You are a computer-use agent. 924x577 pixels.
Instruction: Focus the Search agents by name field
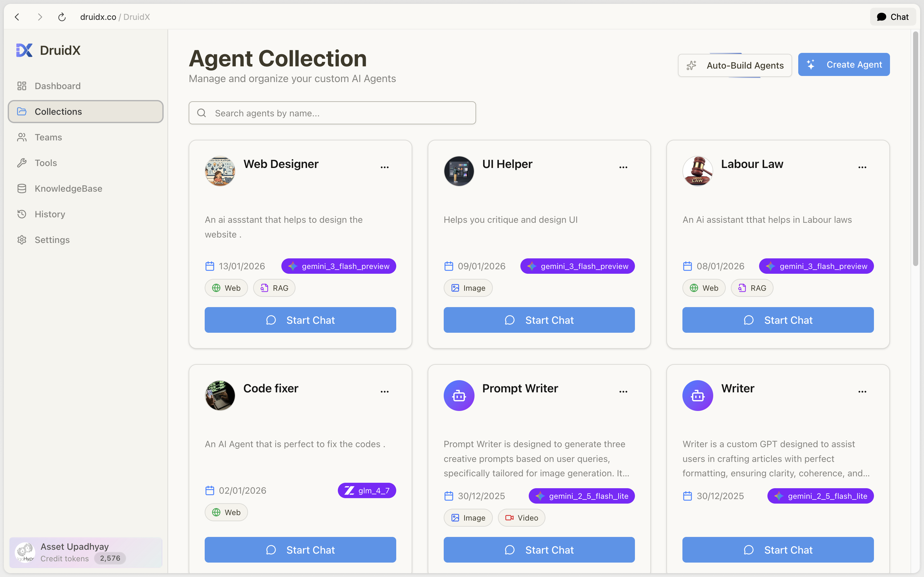click(332, 113)
